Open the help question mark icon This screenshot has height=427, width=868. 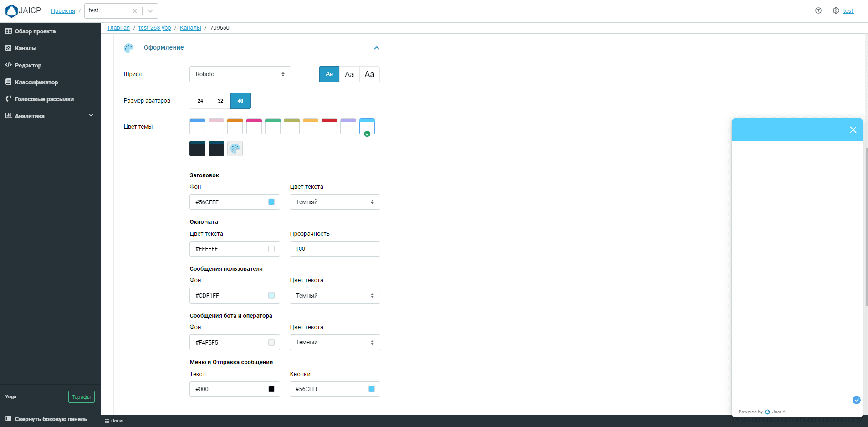point(818,11)
